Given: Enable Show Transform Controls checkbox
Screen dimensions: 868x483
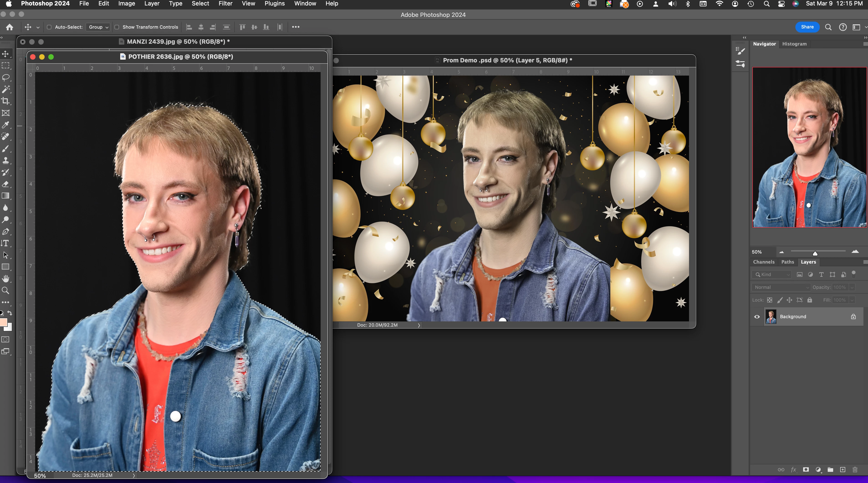Looking at the screenshot, I should pos(117,27).
